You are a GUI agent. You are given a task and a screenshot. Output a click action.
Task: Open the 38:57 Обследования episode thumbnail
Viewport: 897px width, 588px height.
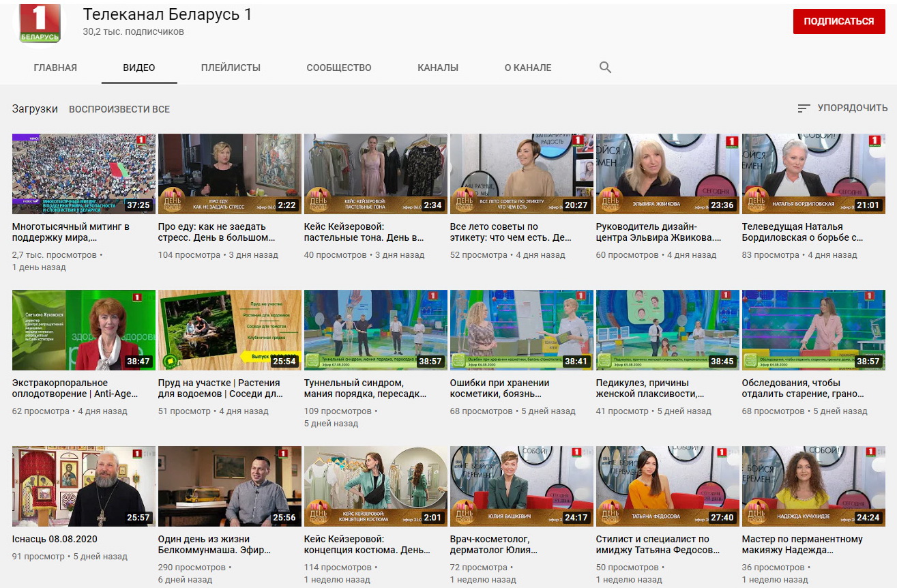(814, 330)
